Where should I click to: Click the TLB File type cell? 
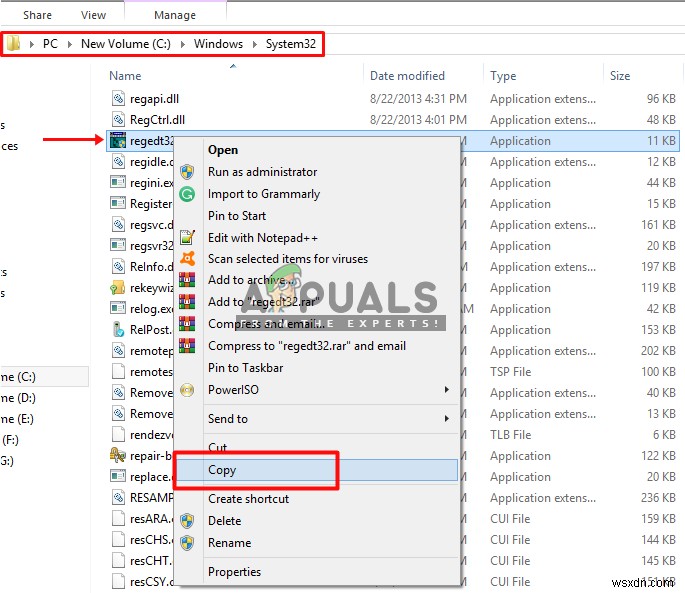tap(510, 434)
